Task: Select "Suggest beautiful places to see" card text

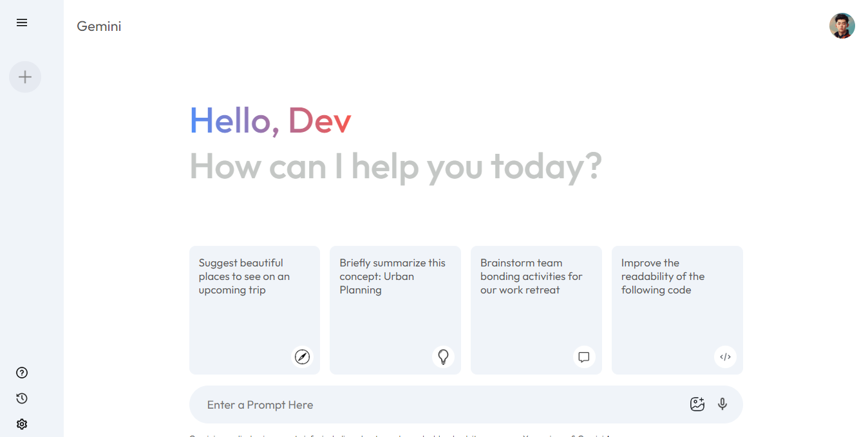Action: click(245, 276)
